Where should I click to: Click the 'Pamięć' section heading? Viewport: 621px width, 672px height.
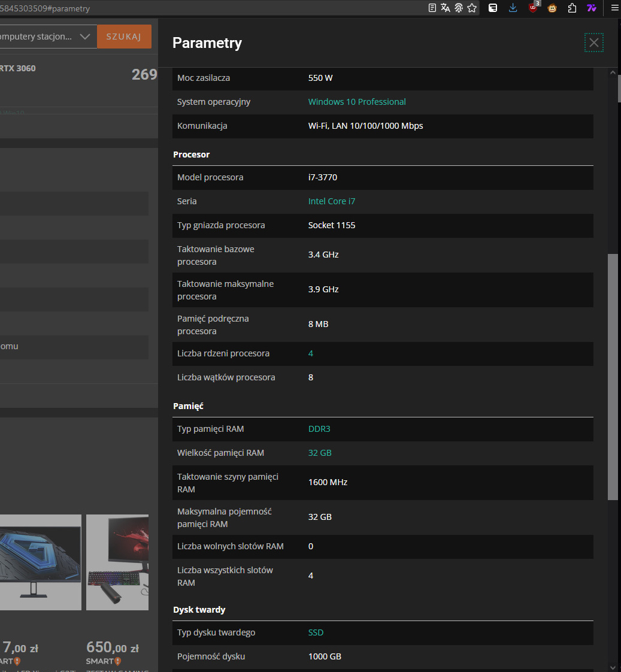point(188,406)
